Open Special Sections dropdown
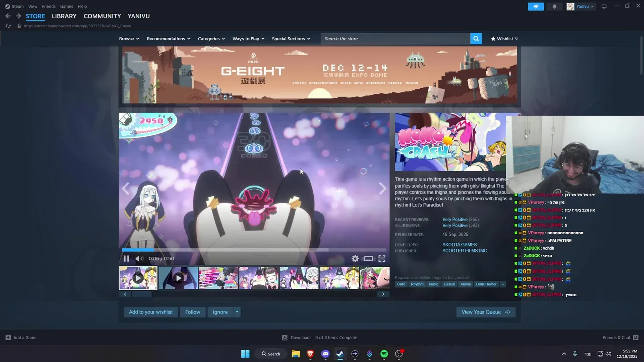This screenshot has width=644, height=362. point(291,39)
